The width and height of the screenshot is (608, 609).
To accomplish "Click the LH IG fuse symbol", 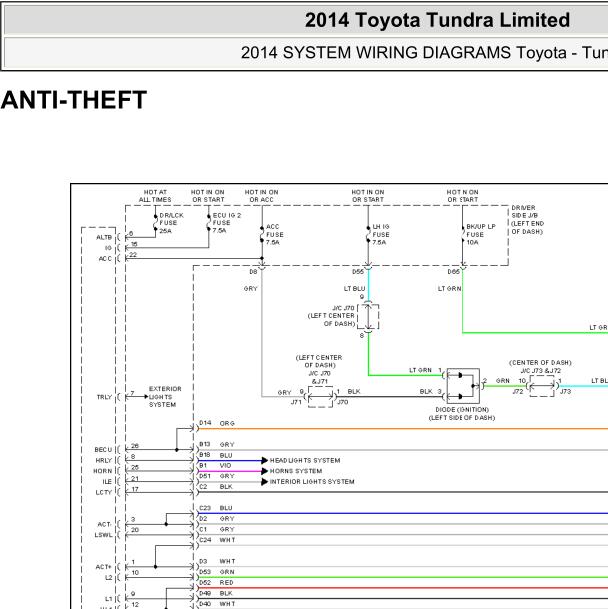I will [x=368, y=234].
